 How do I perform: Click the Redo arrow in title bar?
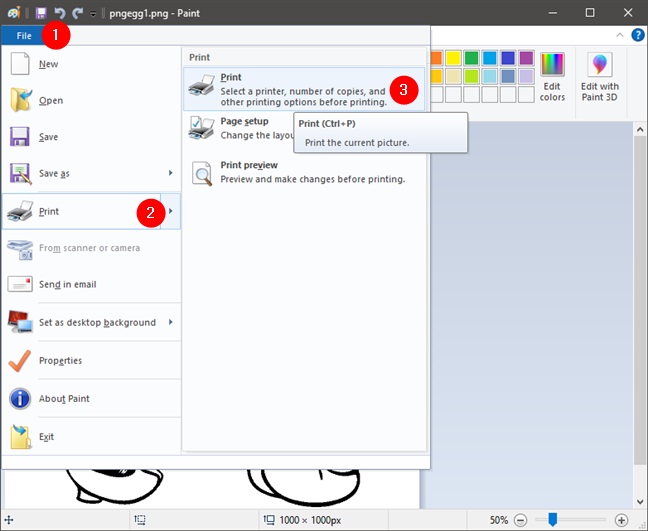[x=78, y=13]
